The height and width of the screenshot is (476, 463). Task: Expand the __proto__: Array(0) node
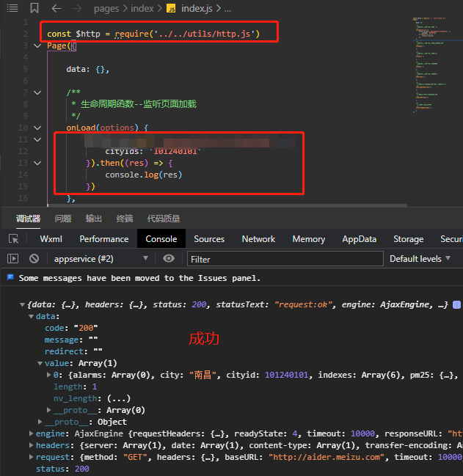click(x=48, y=410)
